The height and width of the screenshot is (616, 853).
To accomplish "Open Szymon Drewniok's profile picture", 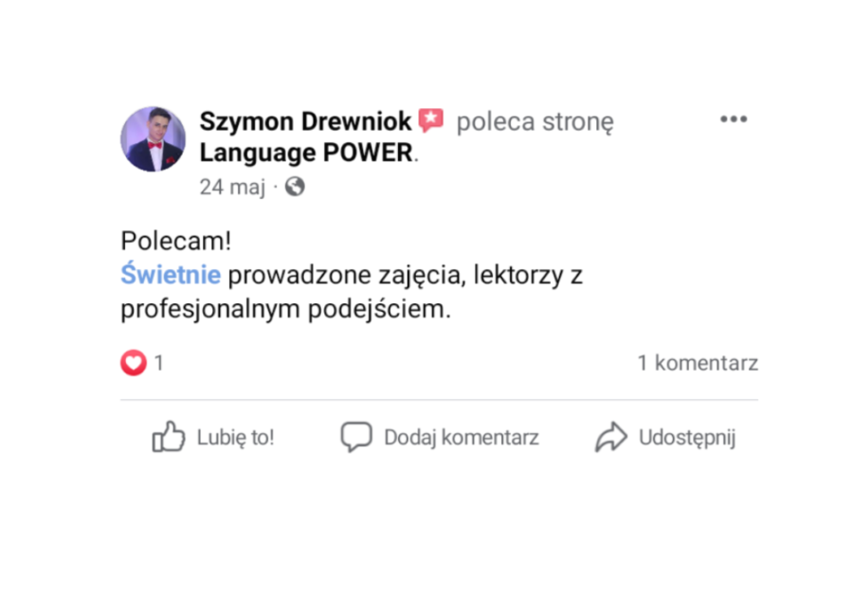I will click(x=153, y=139).
